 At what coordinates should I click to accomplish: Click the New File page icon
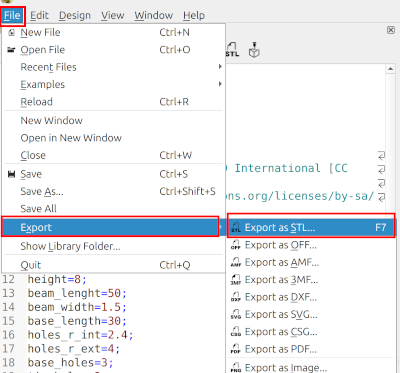click(12, 32)
